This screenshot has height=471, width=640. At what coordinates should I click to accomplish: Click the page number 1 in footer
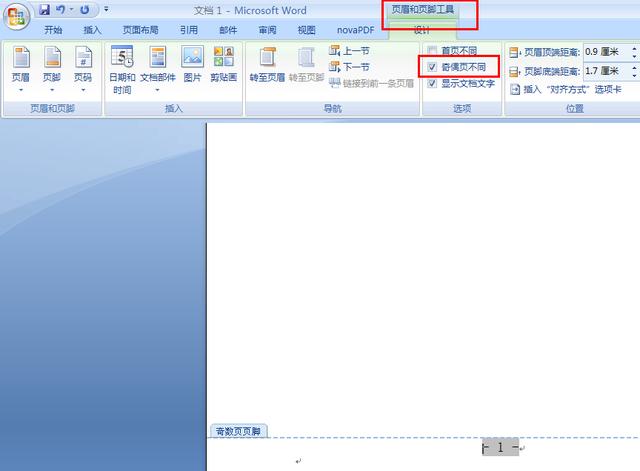tap(500, 447)
